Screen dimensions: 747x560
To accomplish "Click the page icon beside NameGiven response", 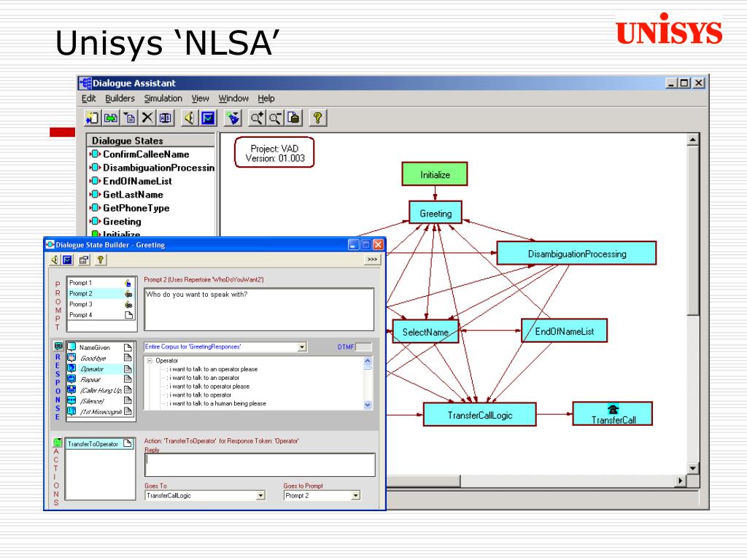I will (x=128, y=348).
